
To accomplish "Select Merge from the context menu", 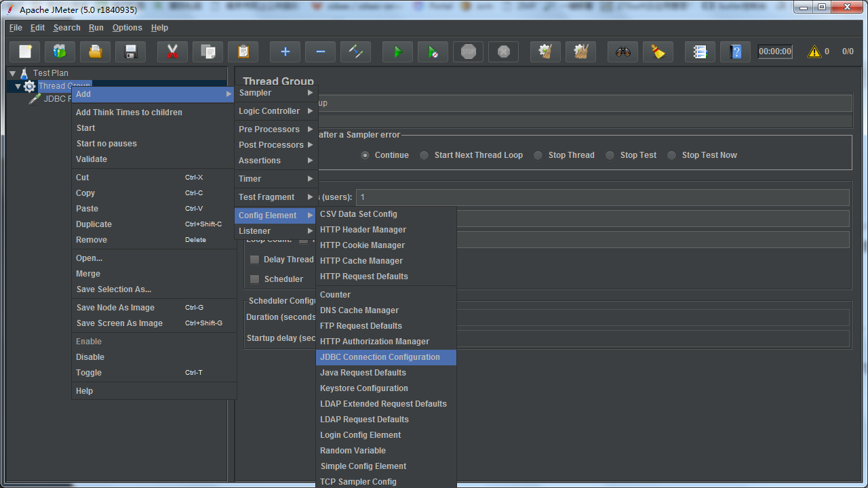I will pos(153,274).
